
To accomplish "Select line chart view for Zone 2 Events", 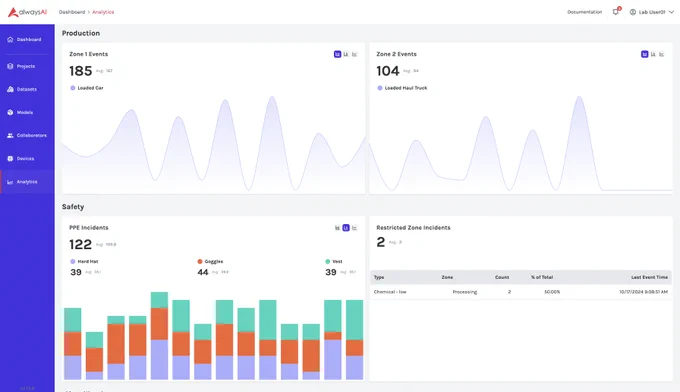I will 661,54.
